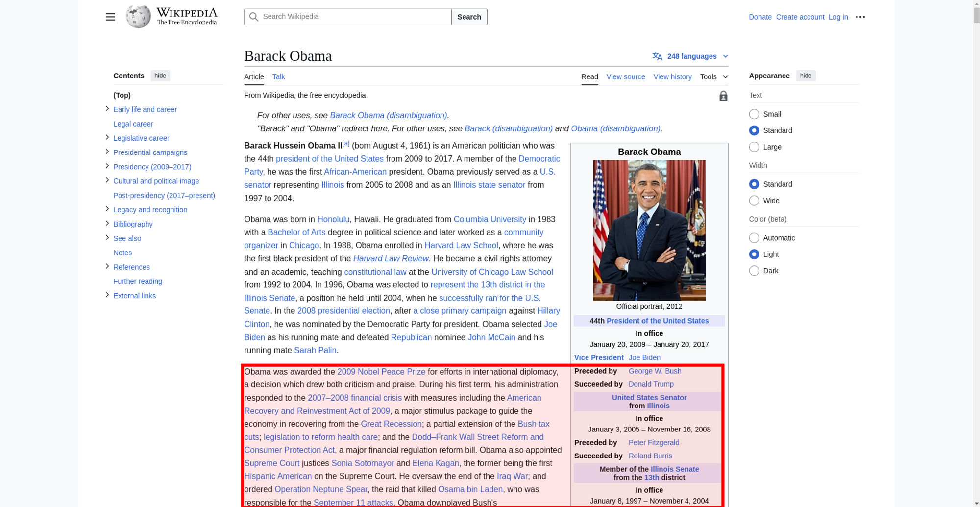Viewport: 980px width, 507px height.
Task: Expand Legacy and recognition chevron
Action: [107, 209]
